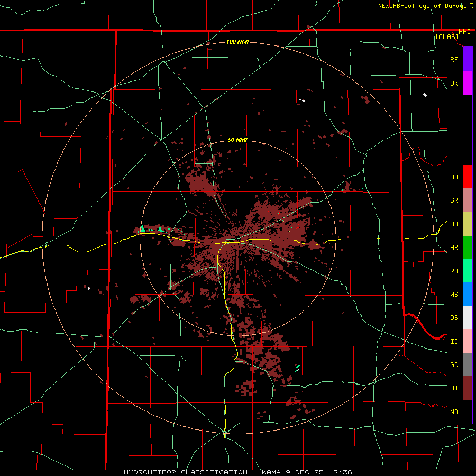Click the BD legend label
Viewport: 476px width, 476px height.
click(x=454, y=224)
